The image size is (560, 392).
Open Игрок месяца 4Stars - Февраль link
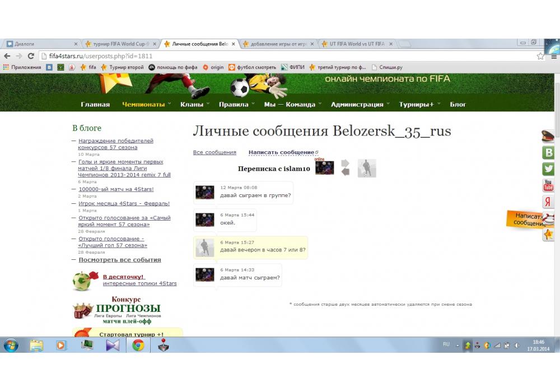(x=124, y=203)
